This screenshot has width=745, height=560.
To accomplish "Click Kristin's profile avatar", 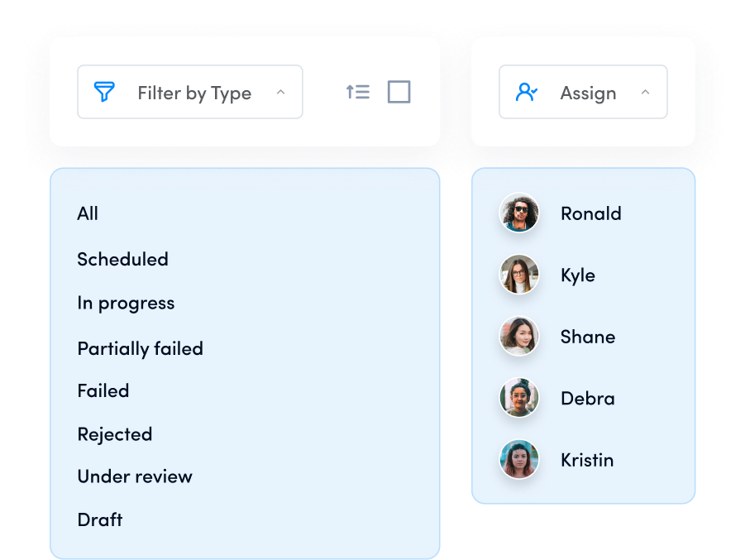I will pos(518,460).
